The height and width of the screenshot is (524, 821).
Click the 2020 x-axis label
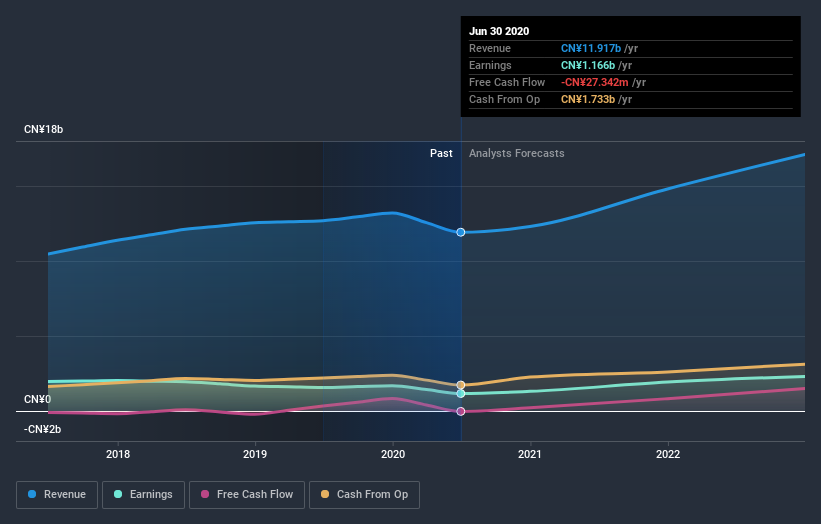point(393,454)
